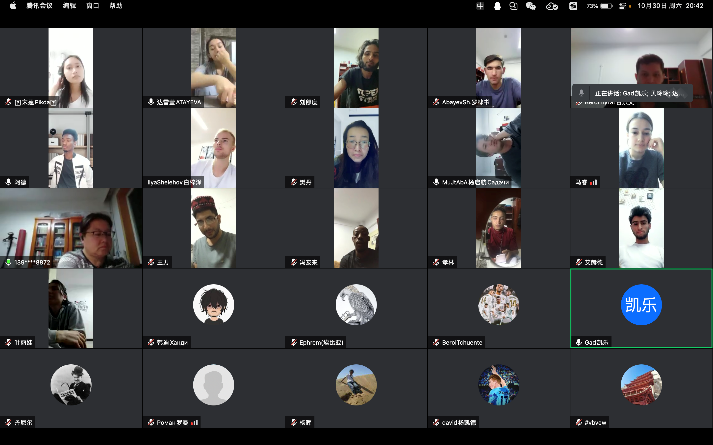Click the anime character avatar of Xanax
Image resolution: width=713 pixels, height=445 pixels.
point(213,304)
